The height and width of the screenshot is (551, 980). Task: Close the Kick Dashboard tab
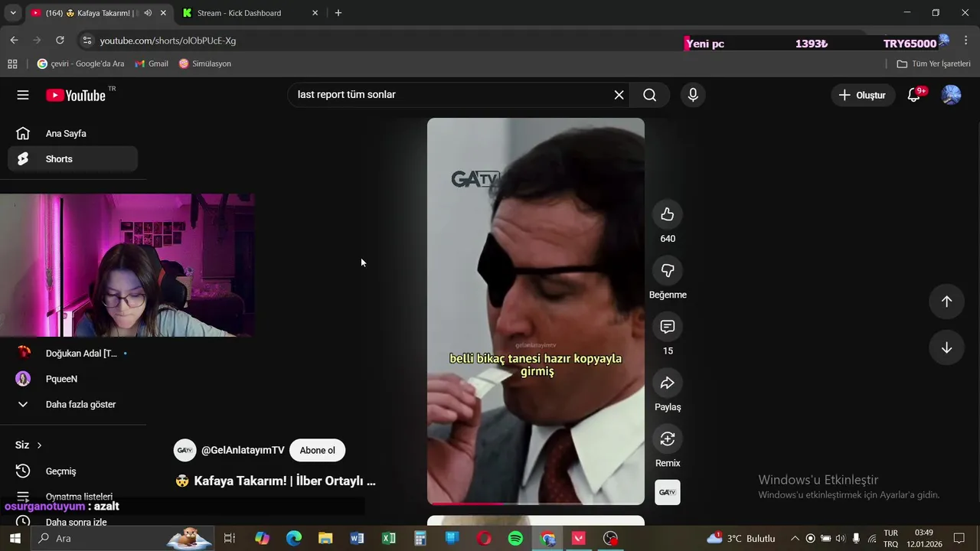coord(315,13)
